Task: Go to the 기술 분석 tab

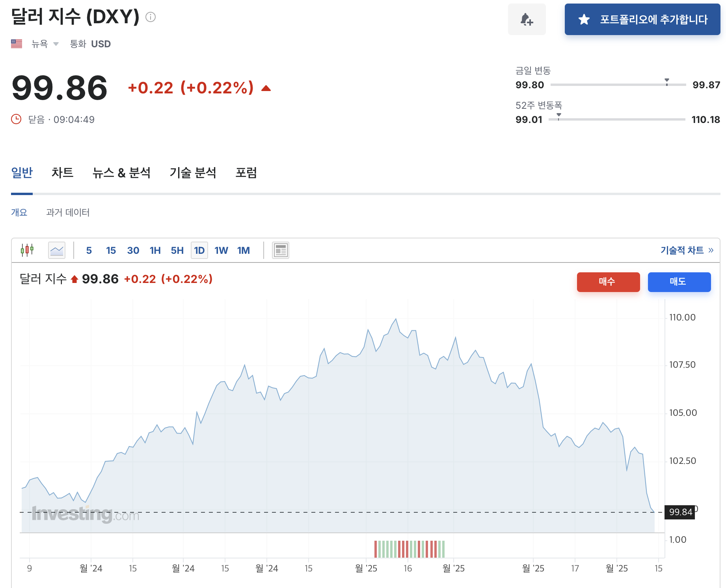Action: (193, 173)
